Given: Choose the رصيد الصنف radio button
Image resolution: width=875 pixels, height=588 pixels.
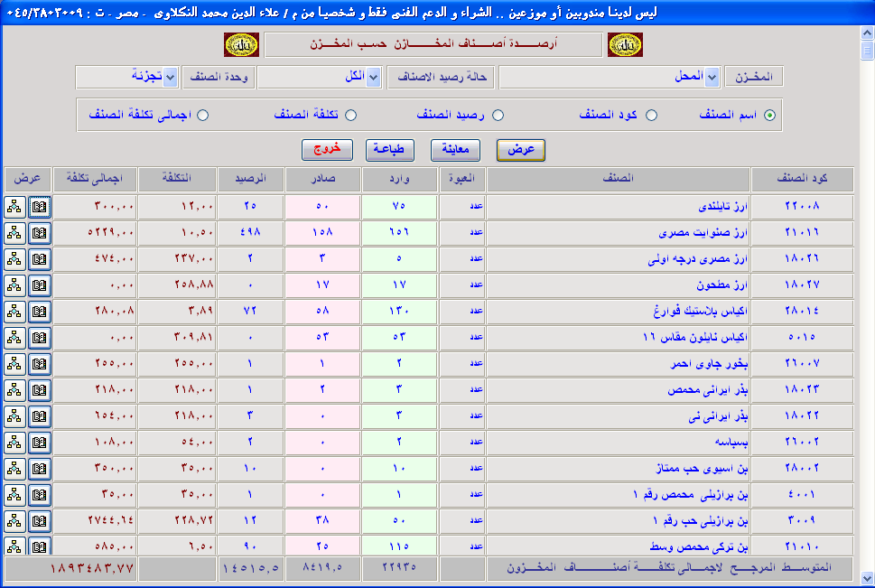Looking at the screenshot, I should [498, 116].
